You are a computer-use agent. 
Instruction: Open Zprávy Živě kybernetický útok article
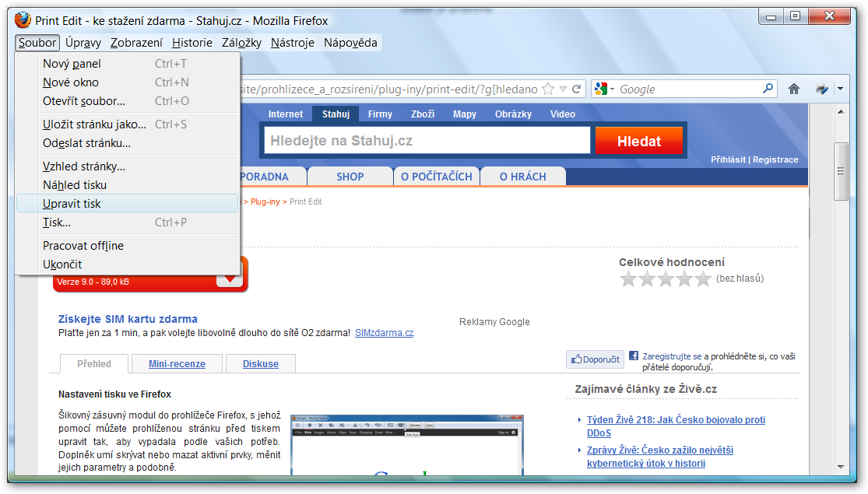[x=660, y=457]
